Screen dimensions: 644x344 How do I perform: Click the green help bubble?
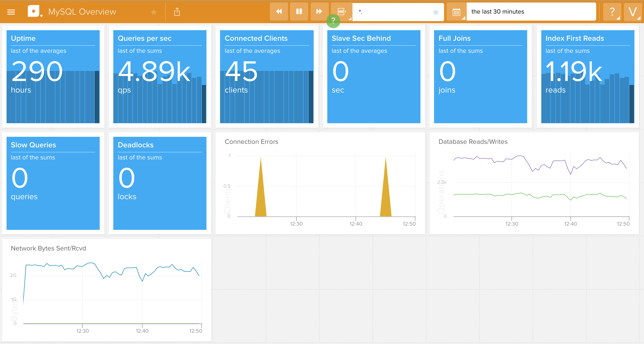pos(333,21)
